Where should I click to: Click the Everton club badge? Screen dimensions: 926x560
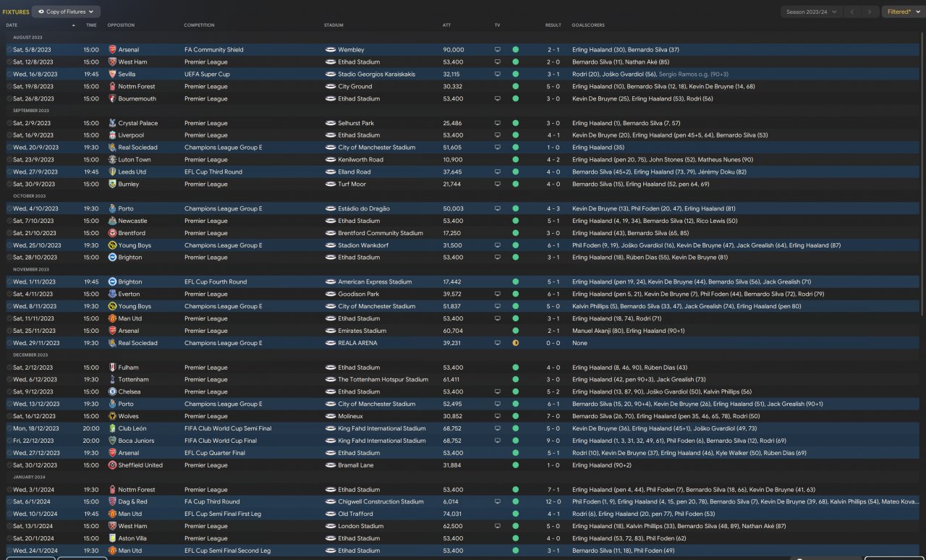pyautogui.click(x=112, y=294)
